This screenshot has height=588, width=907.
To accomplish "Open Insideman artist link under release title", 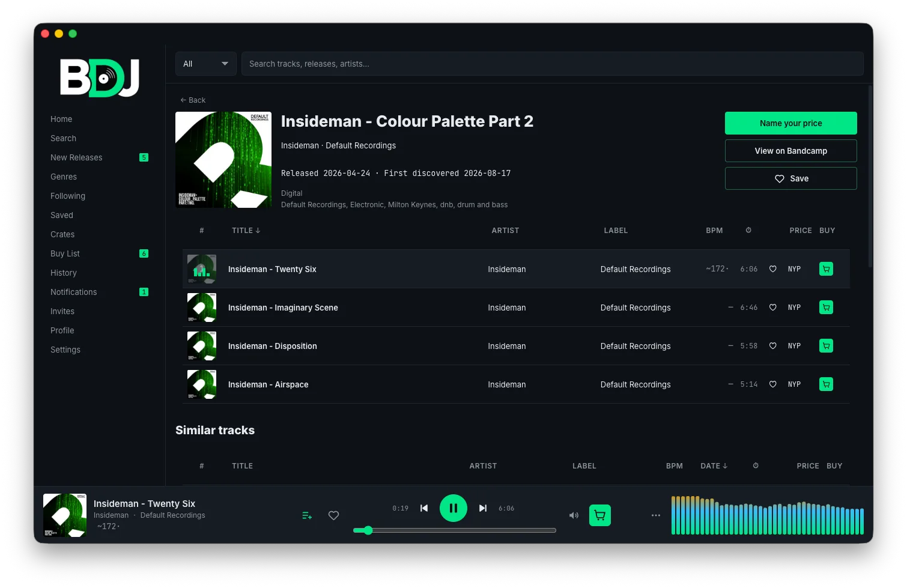I will 300,145.
